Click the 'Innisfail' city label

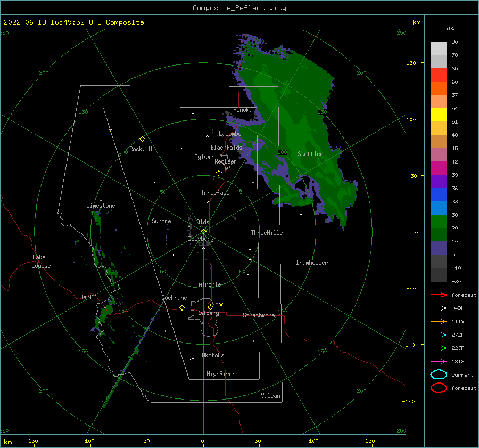point(215,193)
